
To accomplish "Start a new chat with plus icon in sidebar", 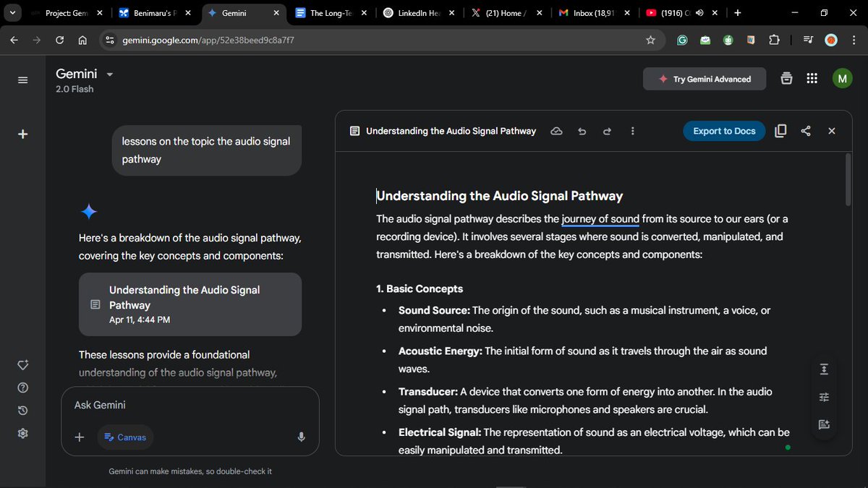I will [x=22, y=134].
